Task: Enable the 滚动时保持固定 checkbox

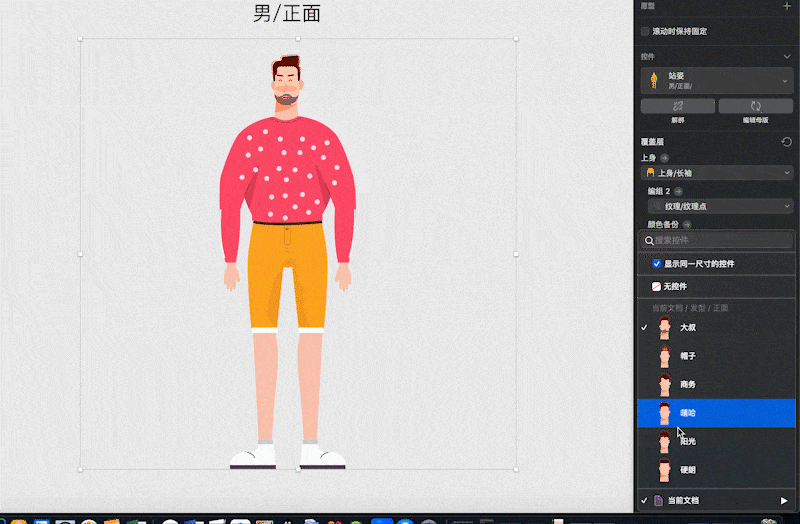Action: (645, 32)
